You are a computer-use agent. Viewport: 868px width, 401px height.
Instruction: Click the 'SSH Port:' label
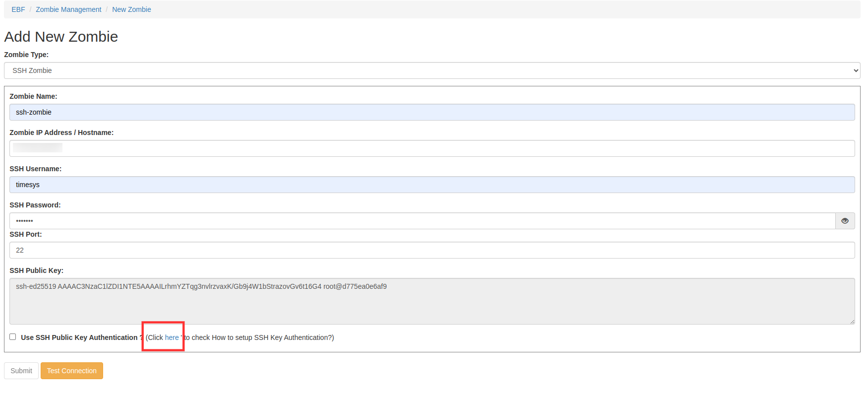pyautogui.click(x=26, y=234)
